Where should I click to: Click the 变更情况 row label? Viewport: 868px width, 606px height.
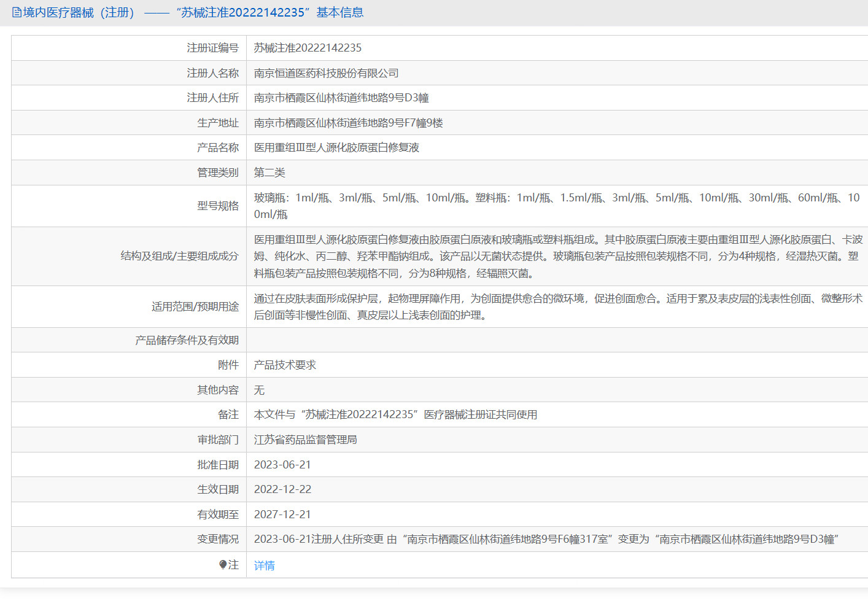218,539
